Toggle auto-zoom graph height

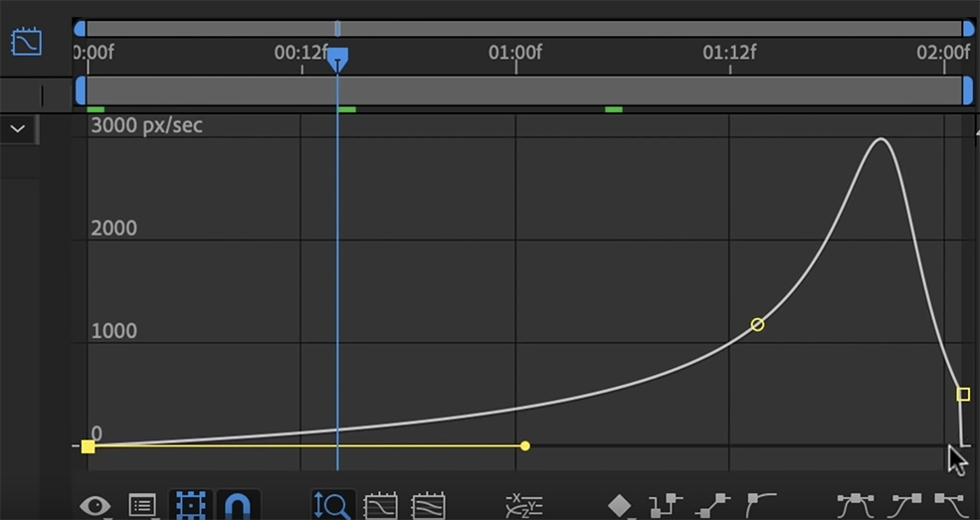click(333, 506)
